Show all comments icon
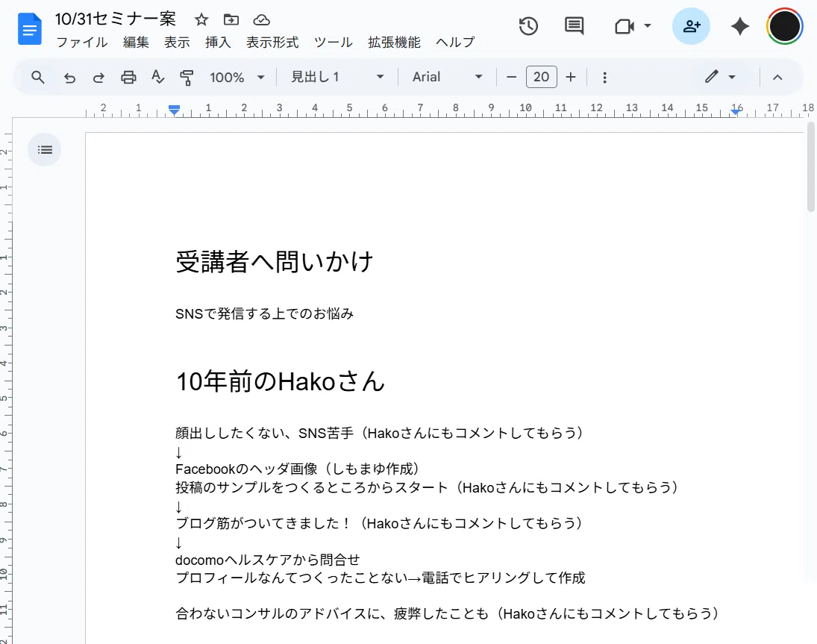 click(575, 26)
